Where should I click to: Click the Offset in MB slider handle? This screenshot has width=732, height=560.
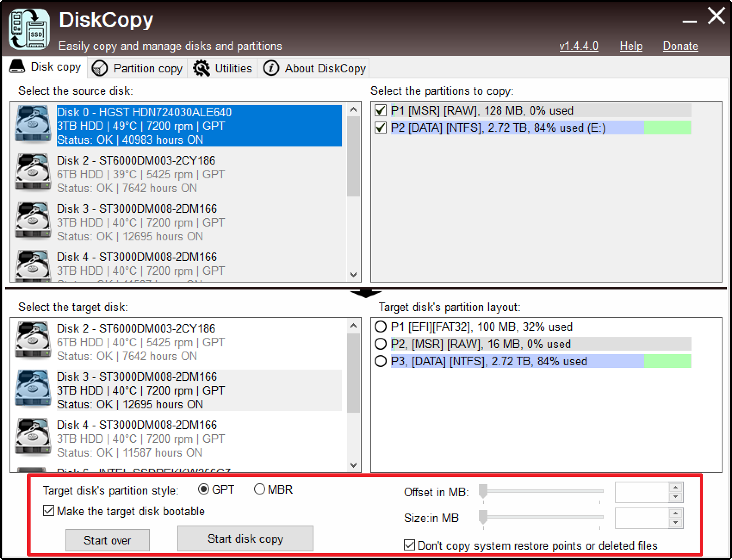coord(483,491)
